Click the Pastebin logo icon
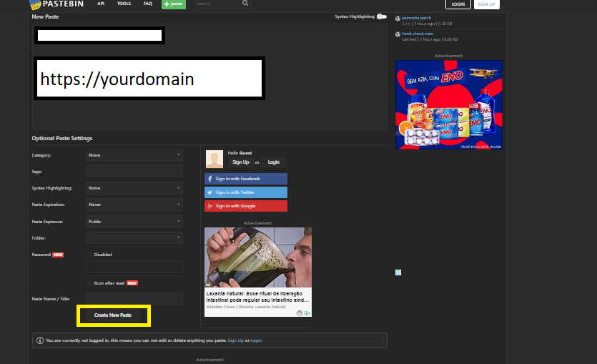 [36, 4]
